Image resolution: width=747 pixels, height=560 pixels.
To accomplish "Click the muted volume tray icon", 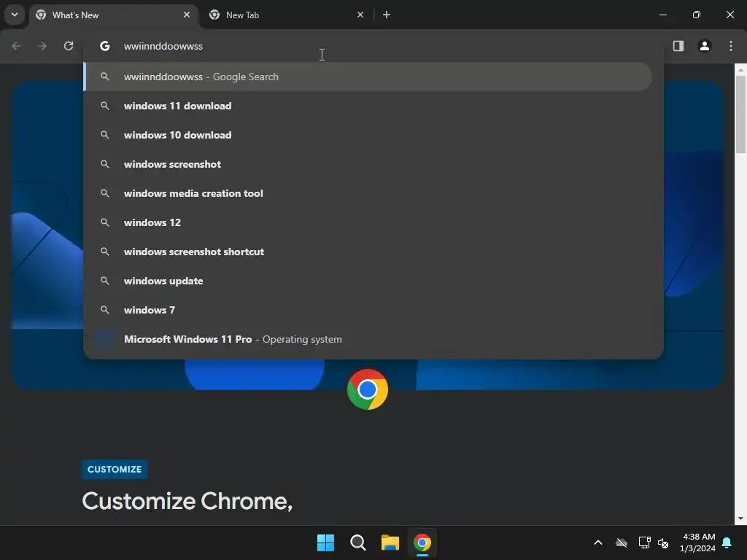I will [663, 542].
